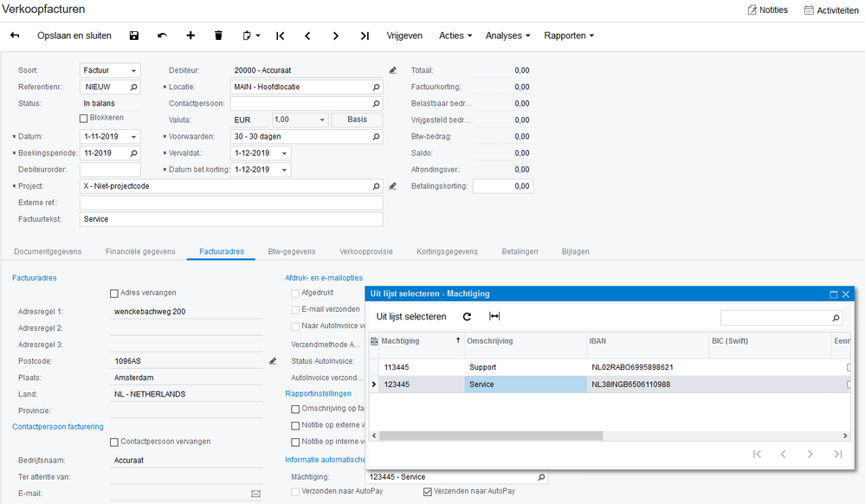Refresh the Machtiging selection list

[468, 317]
